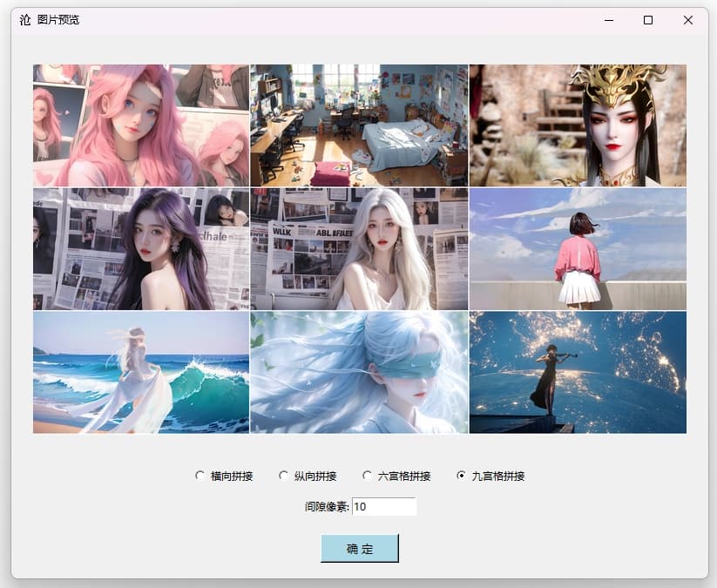Viewport: 717px width, 588px height.
Task: Select the golden-crown woman image
Action: pos(578,125)
